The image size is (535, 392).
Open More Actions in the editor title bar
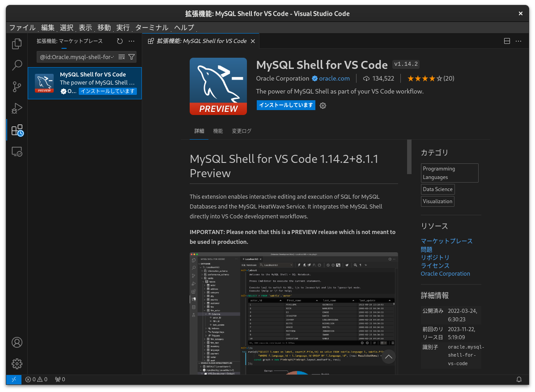click(518, 41)
